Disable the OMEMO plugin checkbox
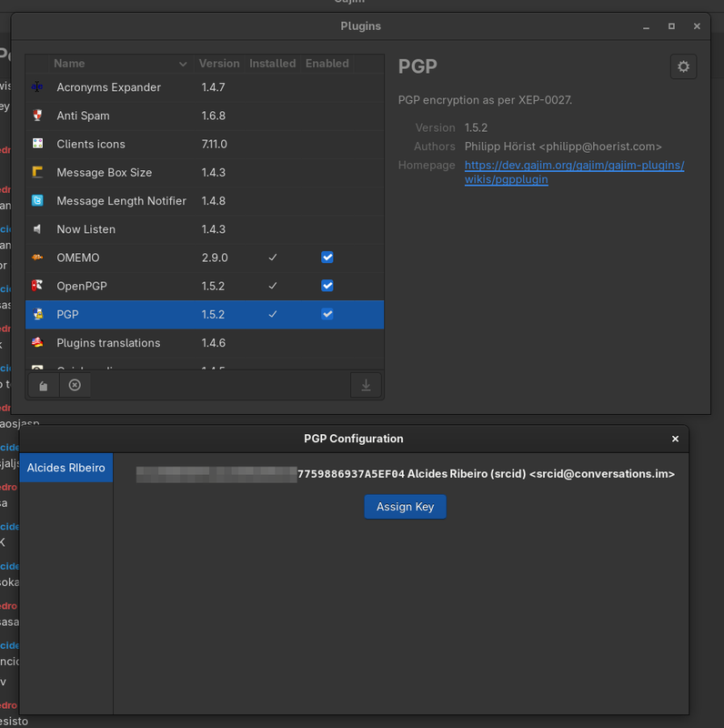Image resolution: width=724 pixels, height=728 pixels. [327, 258]
